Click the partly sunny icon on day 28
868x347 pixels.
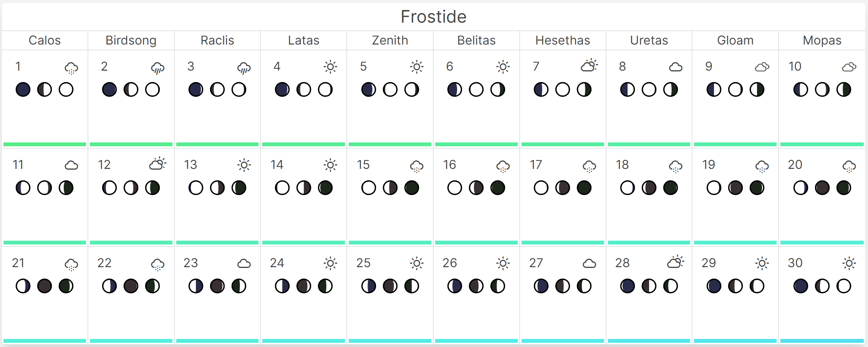pos(676,262)
